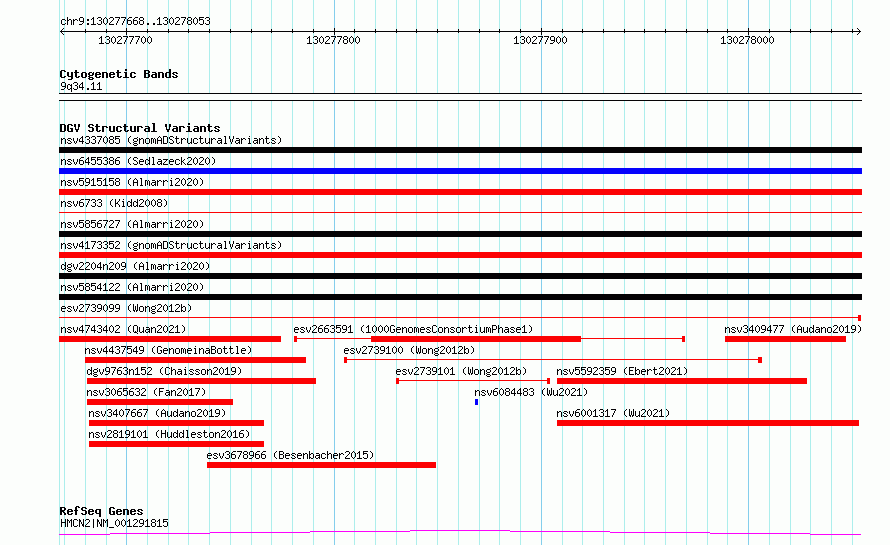Click the red bar under dgv9763n152

click(x=201, y=381)
